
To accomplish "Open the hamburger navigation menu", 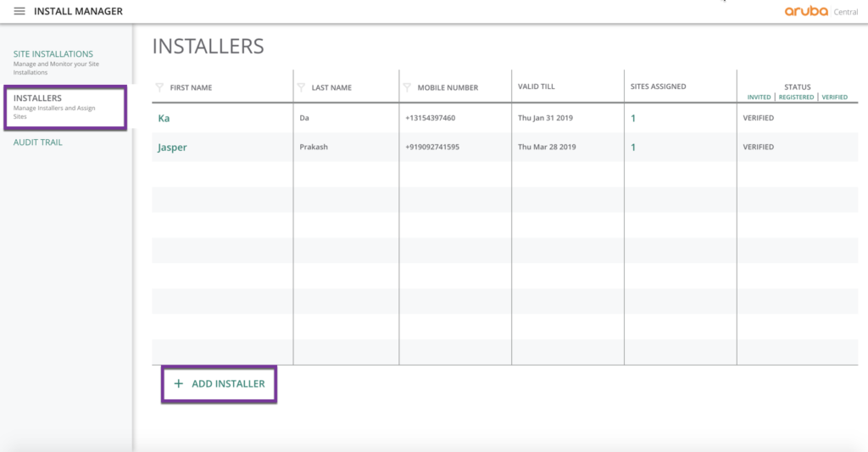I will (x=19, y=11).
